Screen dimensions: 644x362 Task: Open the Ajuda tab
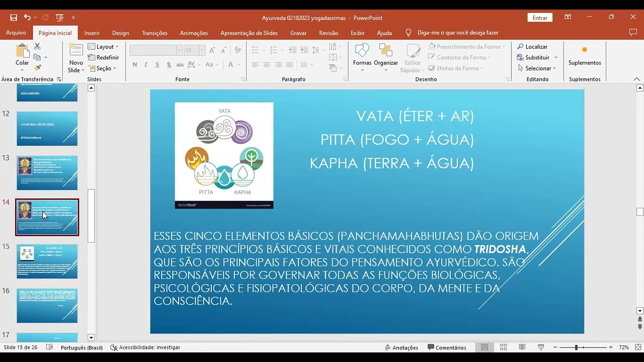[384, 33]
